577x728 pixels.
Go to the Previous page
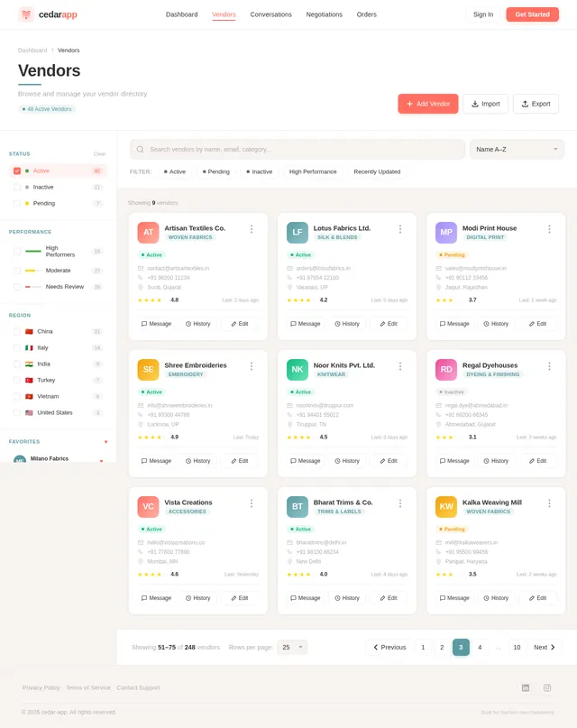click(x=389, y=647)
